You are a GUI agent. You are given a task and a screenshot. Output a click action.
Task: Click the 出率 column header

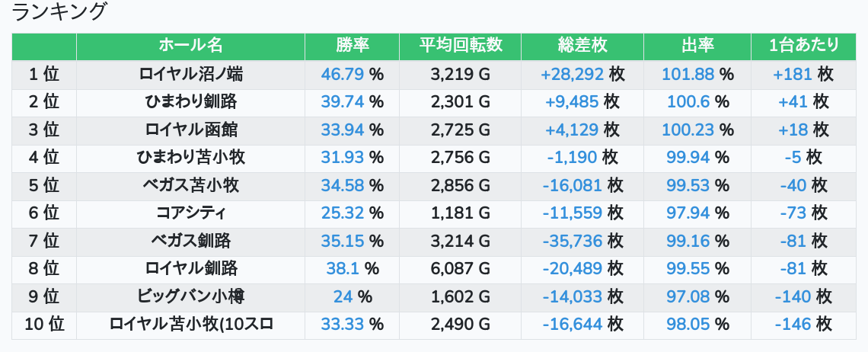tap(697, 46)
